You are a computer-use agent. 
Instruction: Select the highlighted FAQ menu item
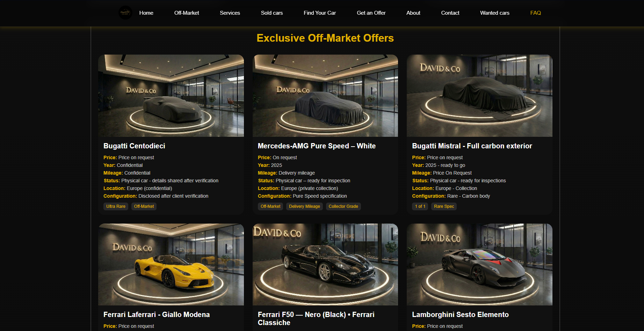point(535,13)
